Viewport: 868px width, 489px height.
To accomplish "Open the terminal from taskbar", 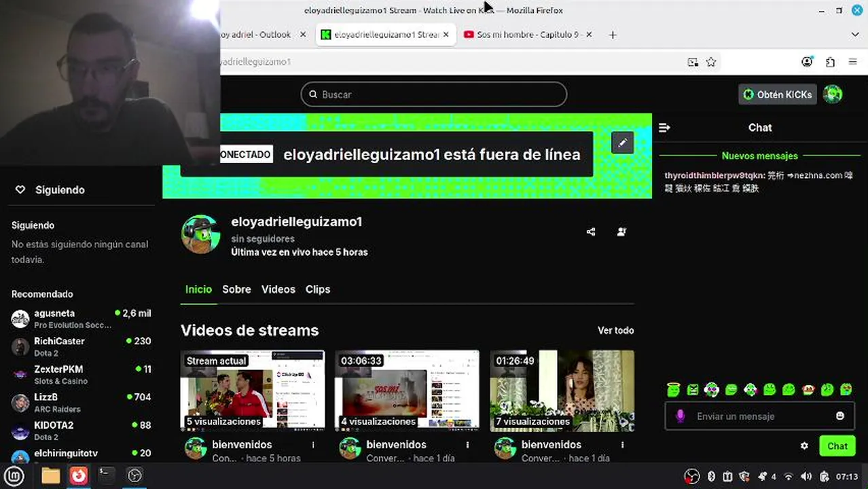I will pos(107,475).
